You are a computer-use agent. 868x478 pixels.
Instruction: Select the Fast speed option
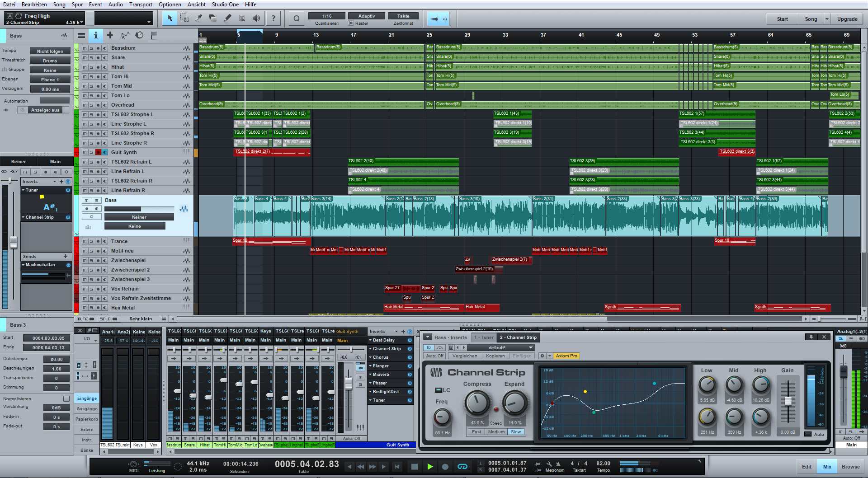tap(476, 432)
